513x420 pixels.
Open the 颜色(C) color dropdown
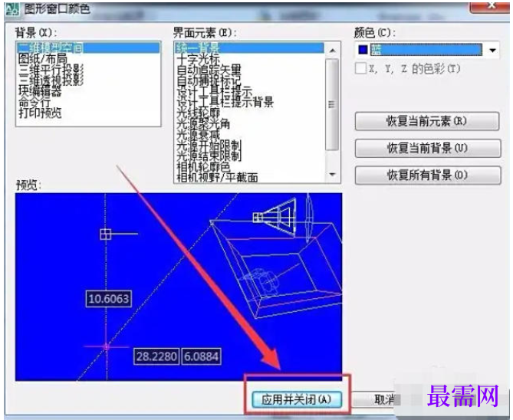(492, 50)
